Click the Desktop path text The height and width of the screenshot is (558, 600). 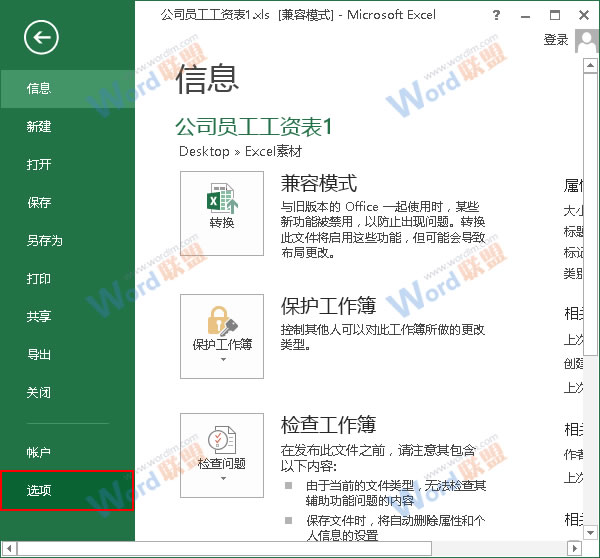point(204,152)
